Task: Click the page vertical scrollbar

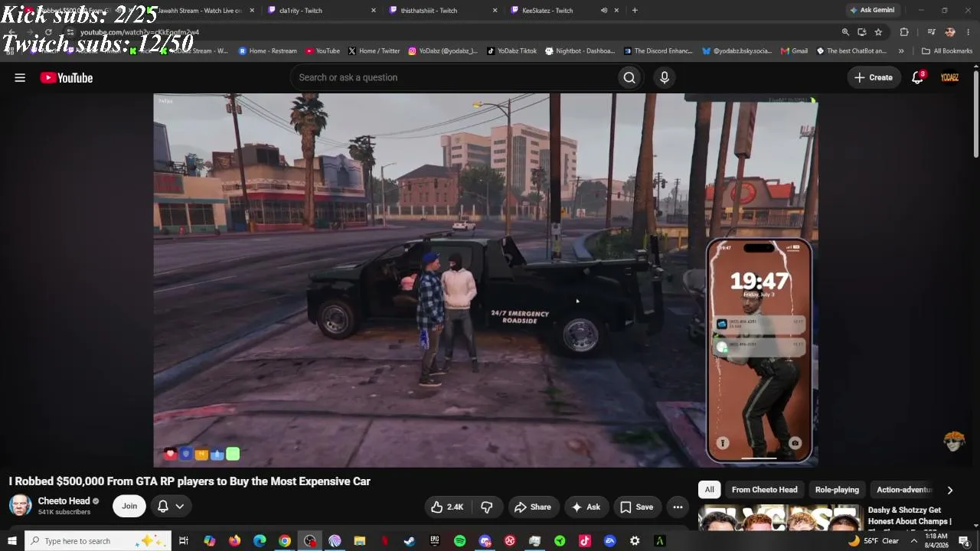Action: tap(976, 115)
